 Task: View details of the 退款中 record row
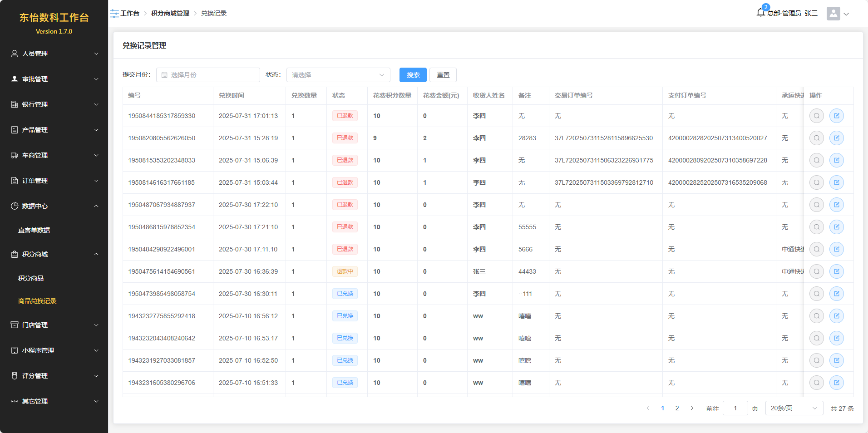(x=816, y=271)
